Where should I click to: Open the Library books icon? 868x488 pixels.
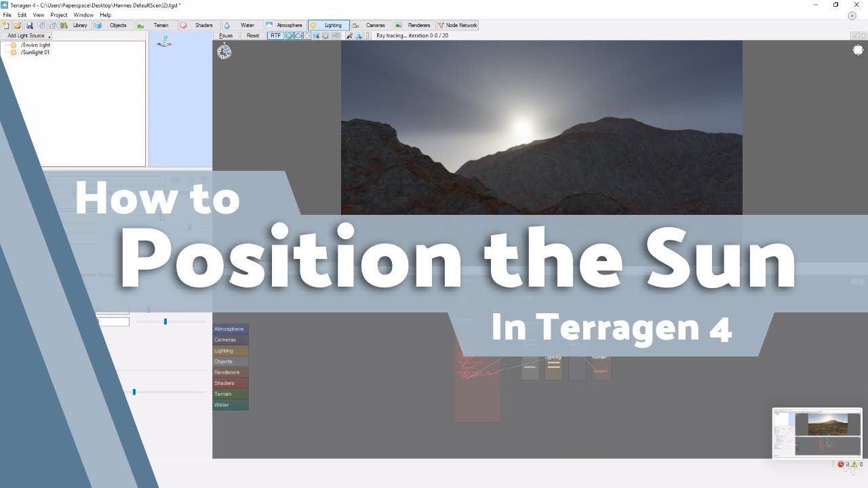click(64, 25)
